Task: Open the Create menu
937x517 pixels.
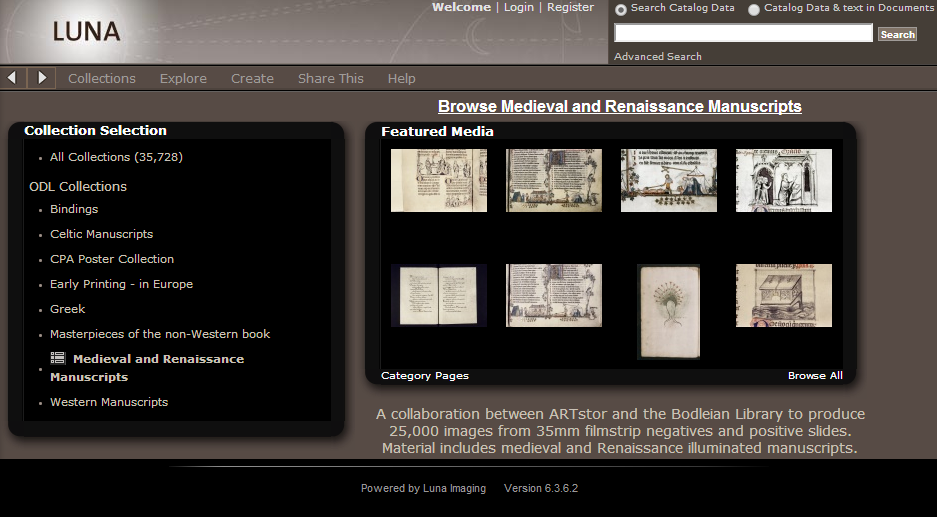Action: pos(252,78)
